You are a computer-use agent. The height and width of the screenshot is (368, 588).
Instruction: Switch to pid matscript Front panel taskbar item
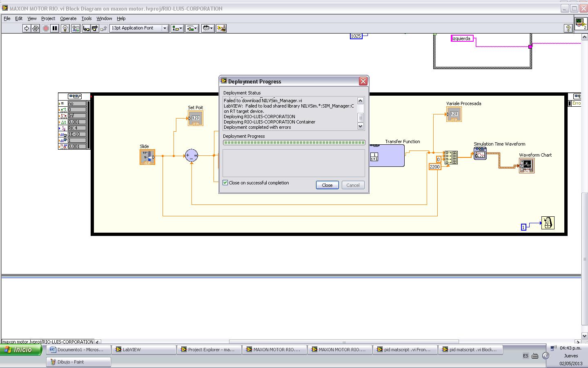(405, 350)
